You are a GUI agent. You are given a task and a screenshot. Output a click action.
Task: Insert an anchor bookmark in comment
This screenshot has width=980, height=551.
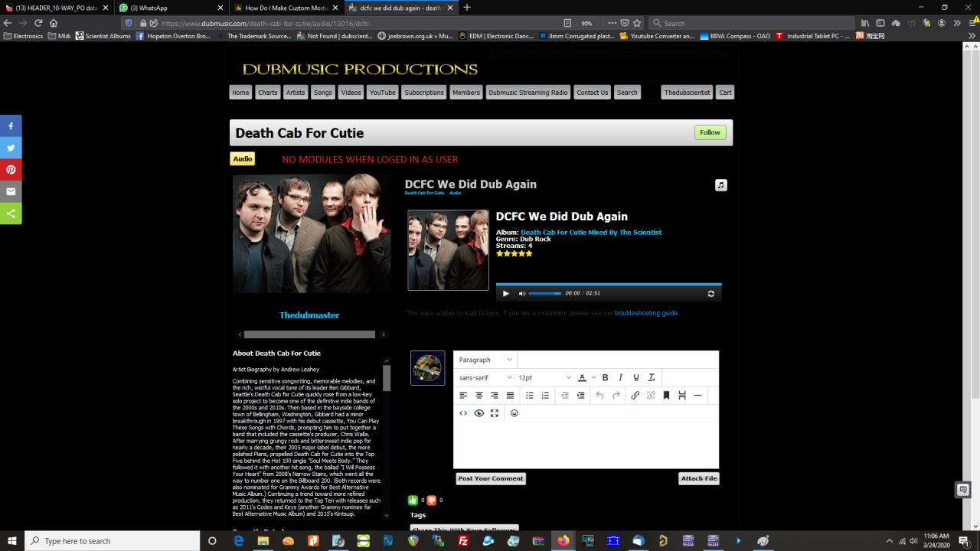(x=666, y=396)
